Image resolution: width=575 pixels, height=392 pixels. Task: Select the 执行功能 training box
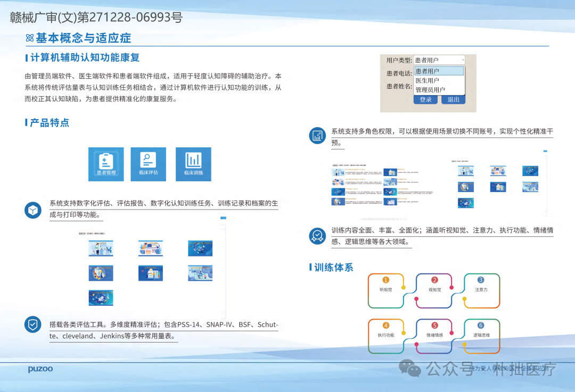pyautogui.click(x=386, y=336)
